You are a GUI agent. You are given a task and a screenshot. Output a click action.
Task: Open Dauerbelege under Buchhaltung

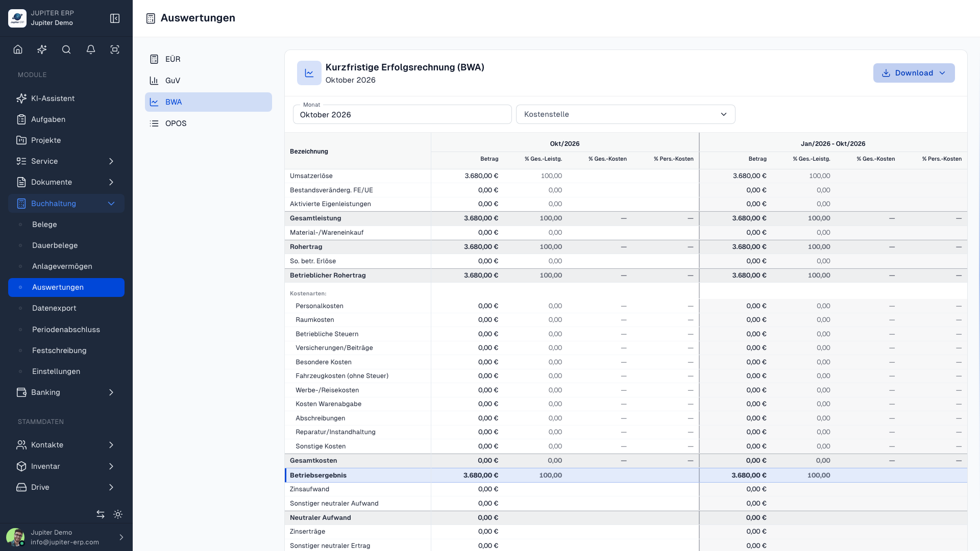66,245
